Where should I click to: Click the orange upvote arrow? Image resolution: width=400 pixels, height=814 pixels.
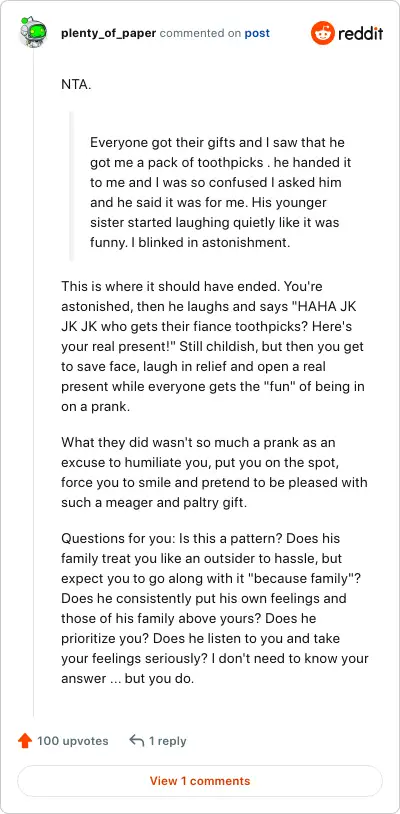24,741
